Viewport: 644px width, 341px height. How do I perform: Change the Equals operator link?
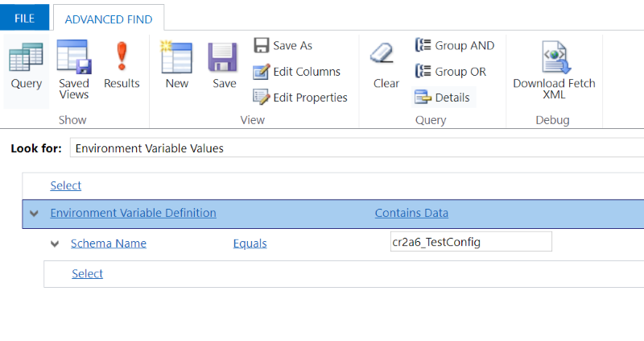250,243
